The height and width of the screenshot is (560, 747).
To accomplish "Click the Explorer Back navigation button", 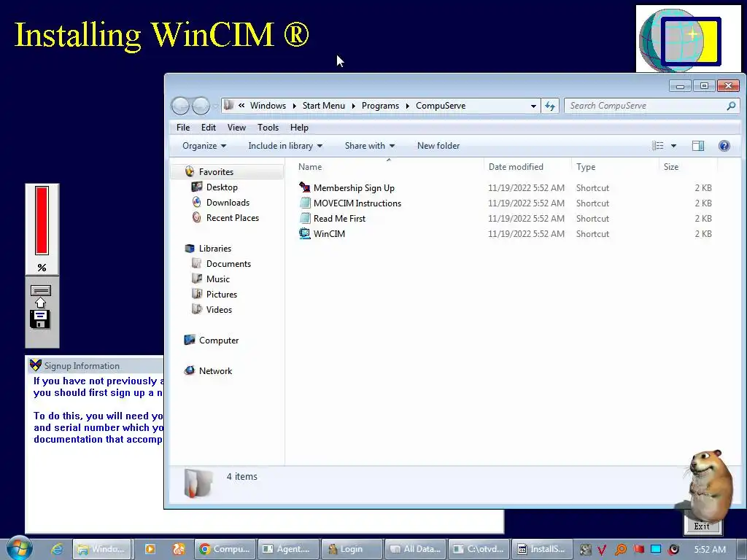I will click(x=181, y=106).
